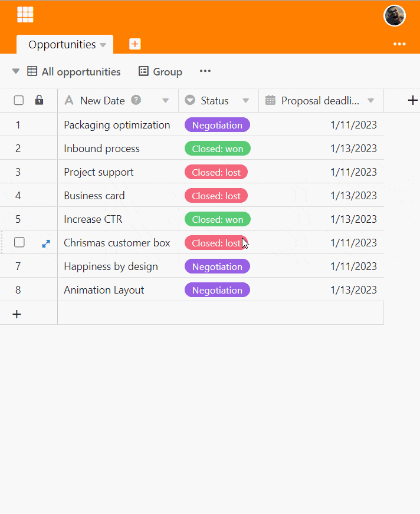Add a new row at table bottom
420x514 pixels.
coord(17,314)
